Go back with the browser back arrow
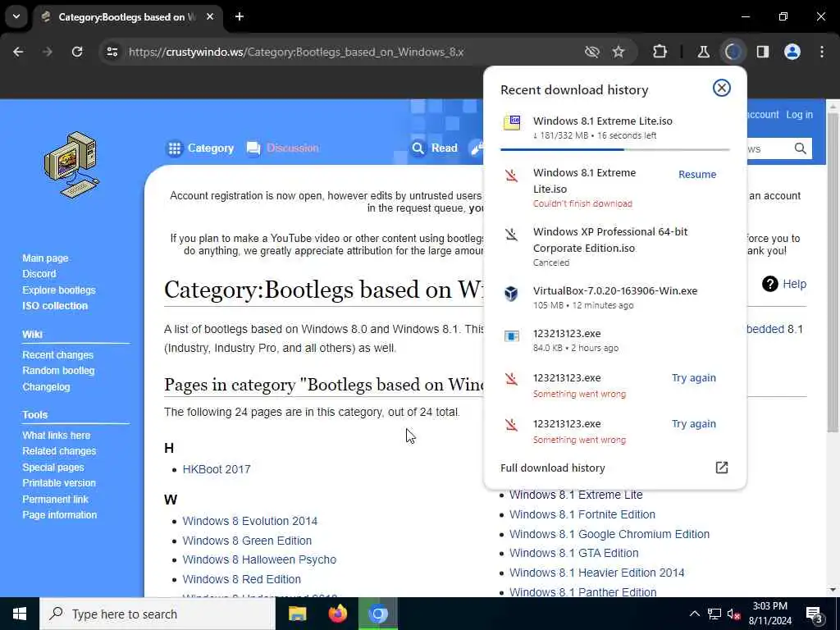 tap(18, 52)
